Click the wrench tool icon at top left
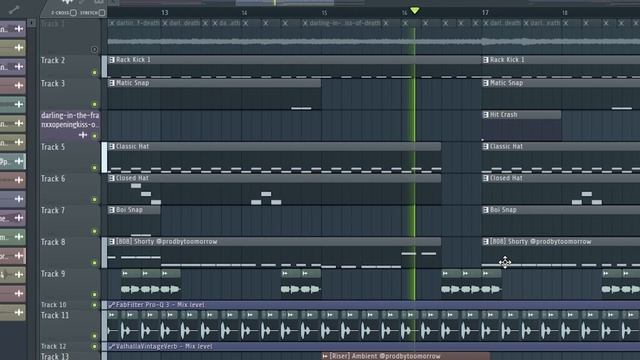This screenshot has width=640, height=360. (x=13, y=9)
